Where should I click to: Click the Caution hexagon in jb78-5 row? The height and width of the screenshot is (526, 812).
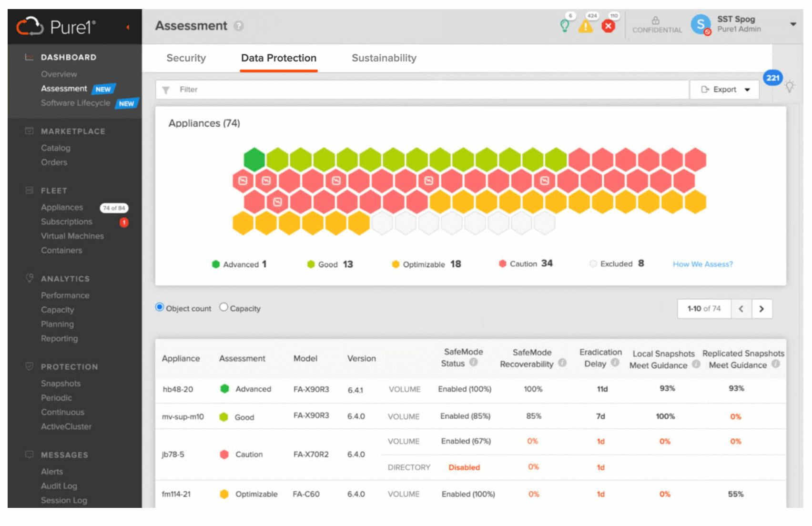(224, 455)
